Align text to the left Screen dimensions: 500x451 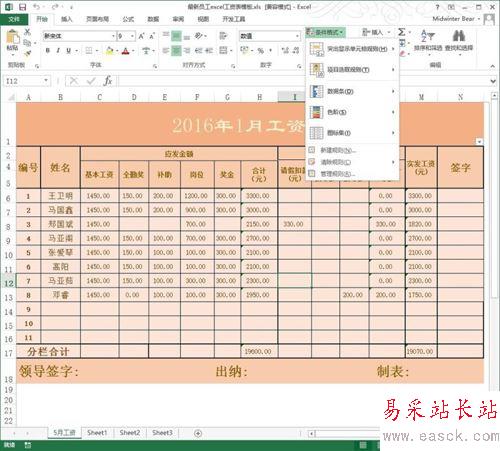click(x=166, y=51)
